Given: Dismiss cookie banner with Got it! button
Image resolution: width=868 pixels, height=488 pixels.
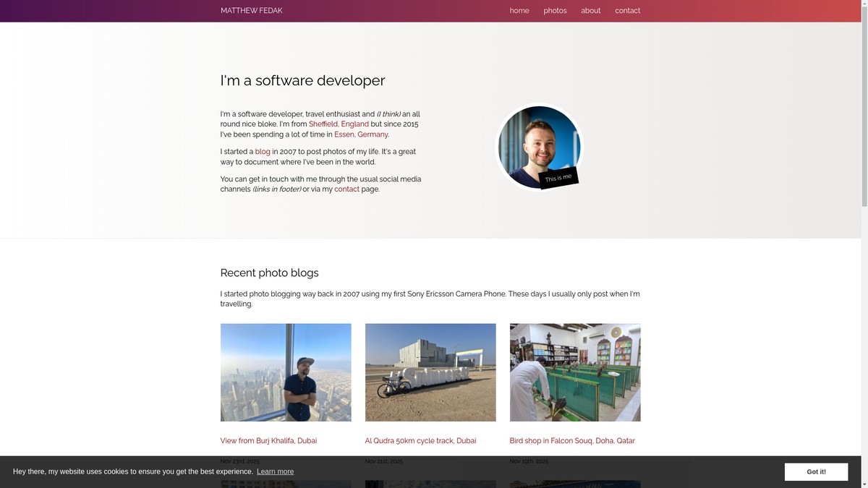Looking at the screenshot, I should tap(816, 472).
